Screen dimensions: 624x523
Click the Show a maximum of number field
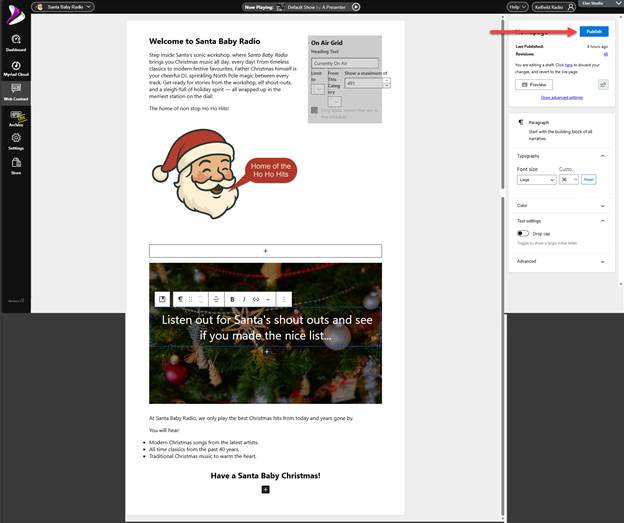(x=364, y=83)
